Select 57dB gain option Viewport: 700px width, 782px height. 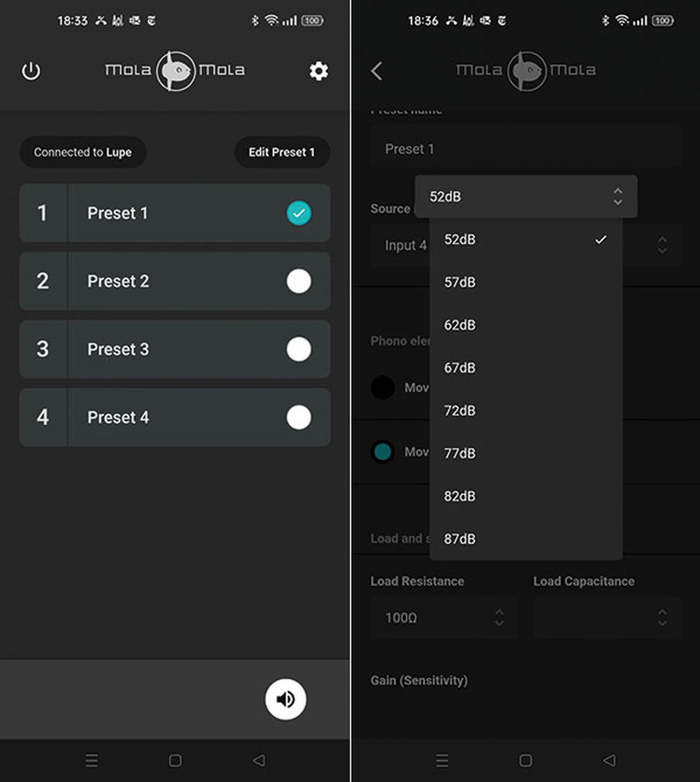pos(460,283)
